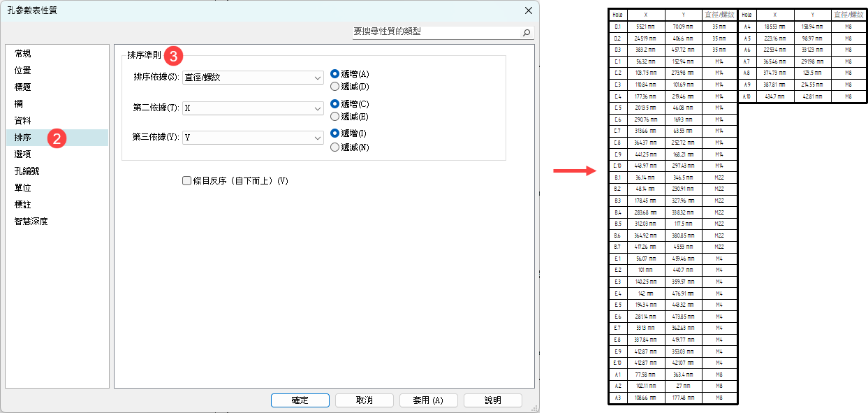Apply changes with 套用 (A) button
868x413 pixels.
(428, 400)
